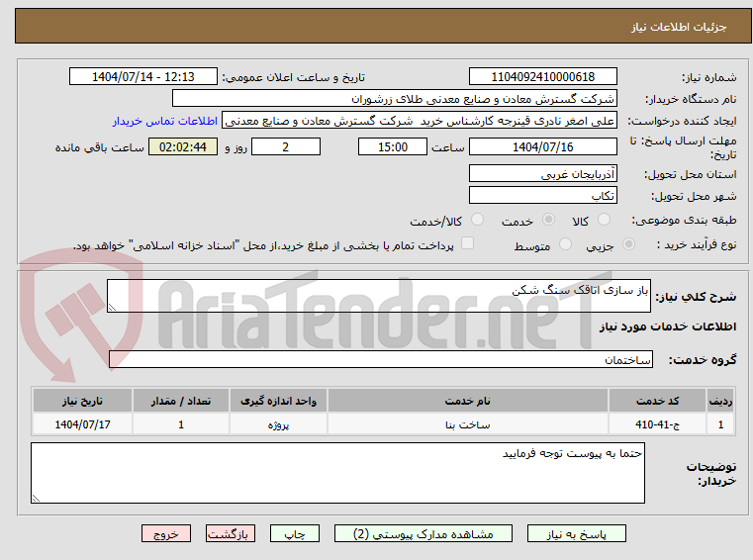Screen dimensions: 753x560
Task: Click the service group field ساختمان
Action: [381, 360]
